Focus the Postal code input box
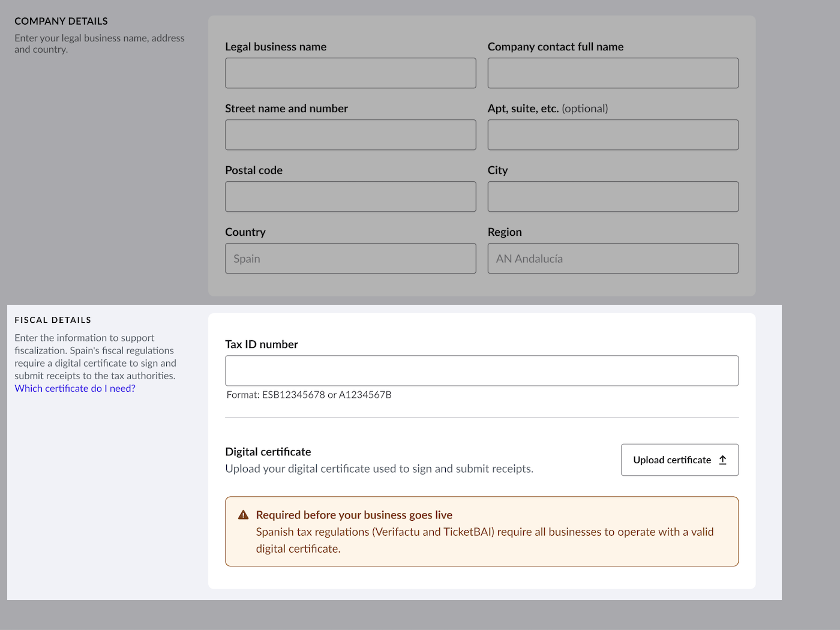 [350, 197]
